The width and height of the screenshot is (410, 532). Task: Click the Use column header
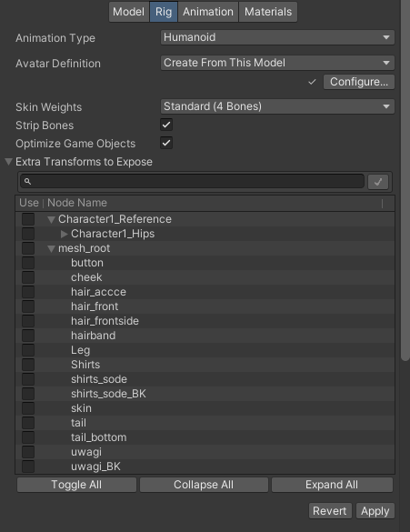pyautogui.click(x=29, y=203)
